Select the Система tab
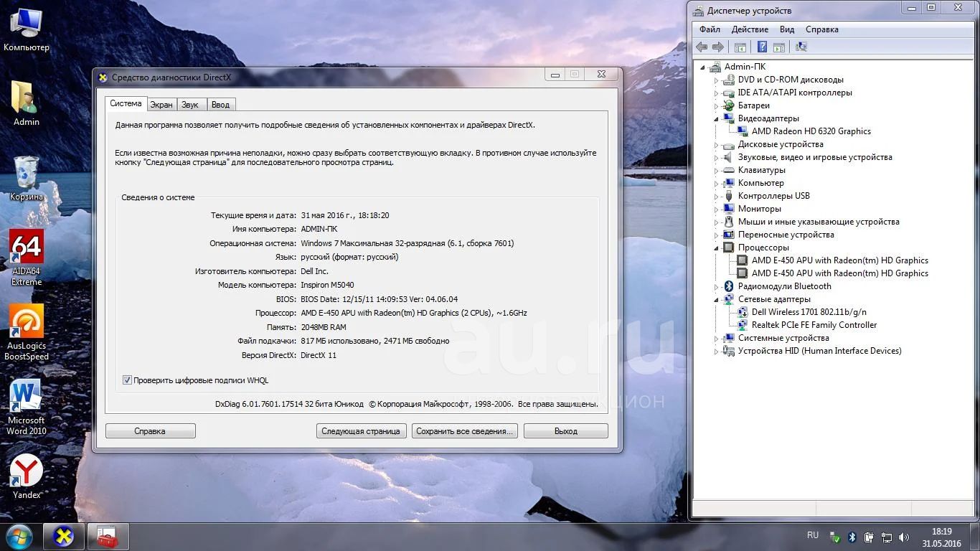The width and height of the screenshot is (980, 551). (x=126, y=103)
